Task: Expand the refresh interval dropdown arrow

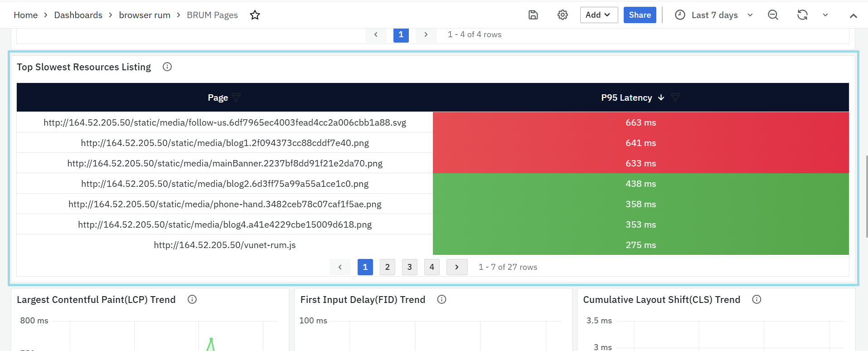Action: coord(825,15)
